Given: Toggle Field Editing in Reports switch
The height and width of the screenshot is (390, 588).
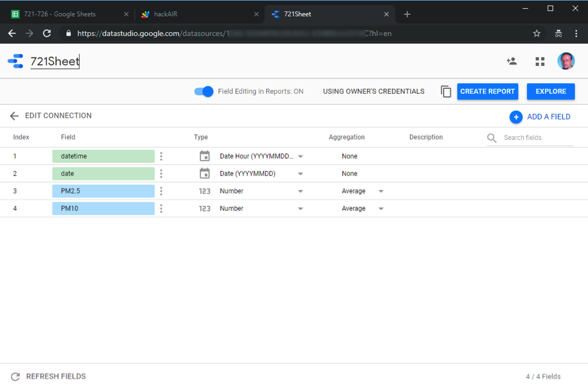Looking at the screenshot, I should 203,91.
